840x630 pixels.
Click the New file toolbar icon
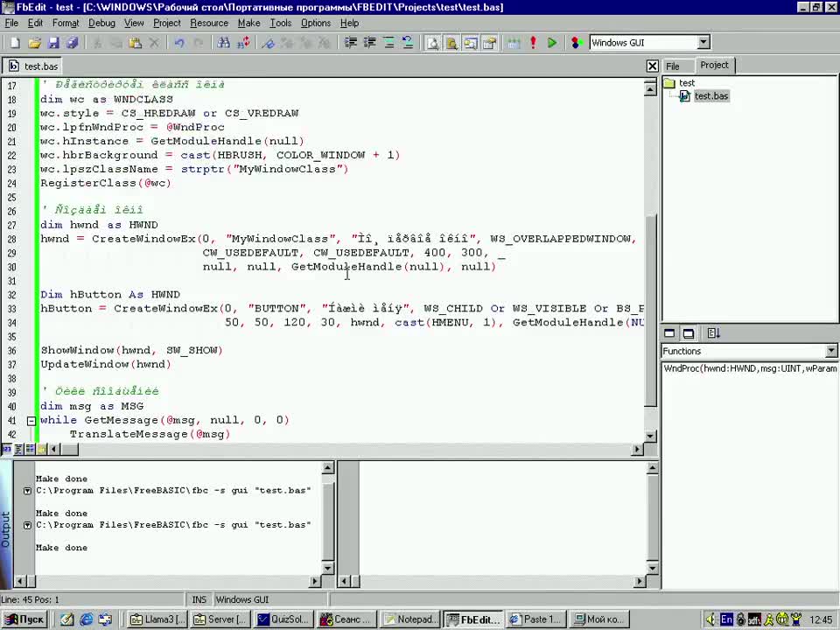(15, 42)
